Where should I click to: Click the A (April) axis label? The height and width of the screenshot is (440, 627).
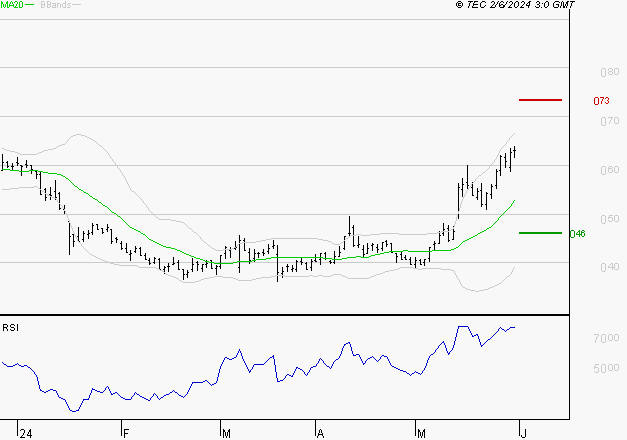coord(320,434)
